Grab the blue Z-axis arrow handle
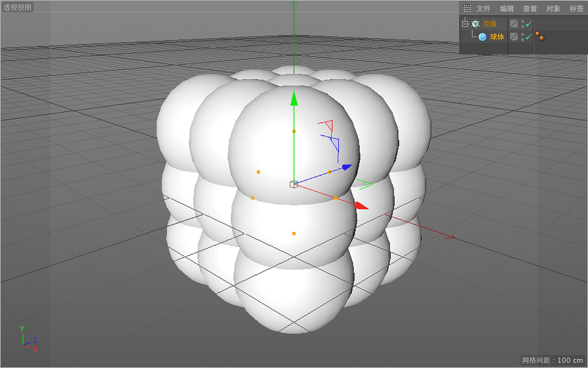The height and width of the screenshot is (368, 588). point(347,167)
